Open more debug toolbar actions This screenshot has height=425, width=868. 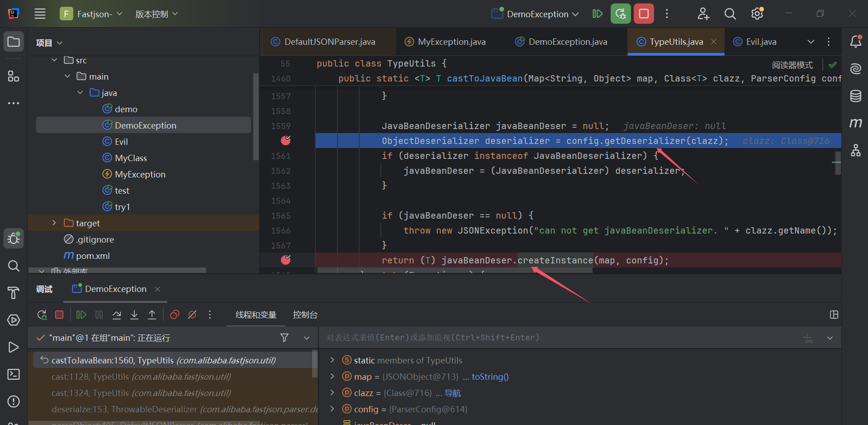coord(210,315)
